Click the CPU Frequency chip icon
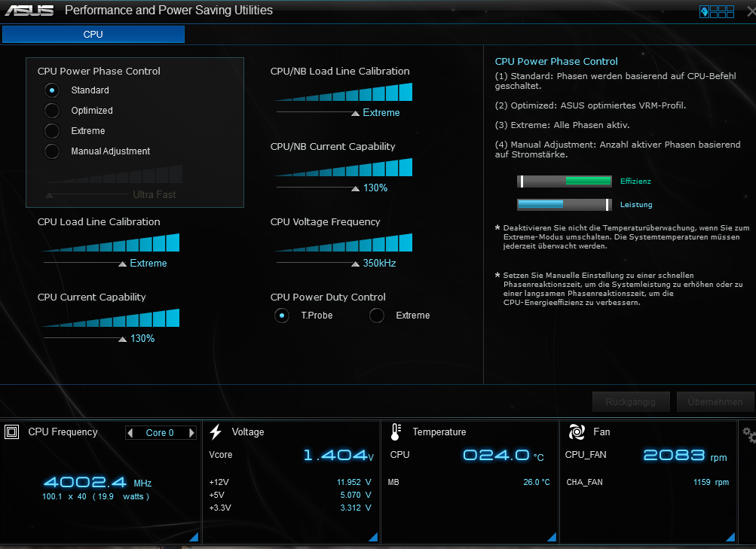Image resolution: width=756 pixels, height=549 pixels. (11, 432)
